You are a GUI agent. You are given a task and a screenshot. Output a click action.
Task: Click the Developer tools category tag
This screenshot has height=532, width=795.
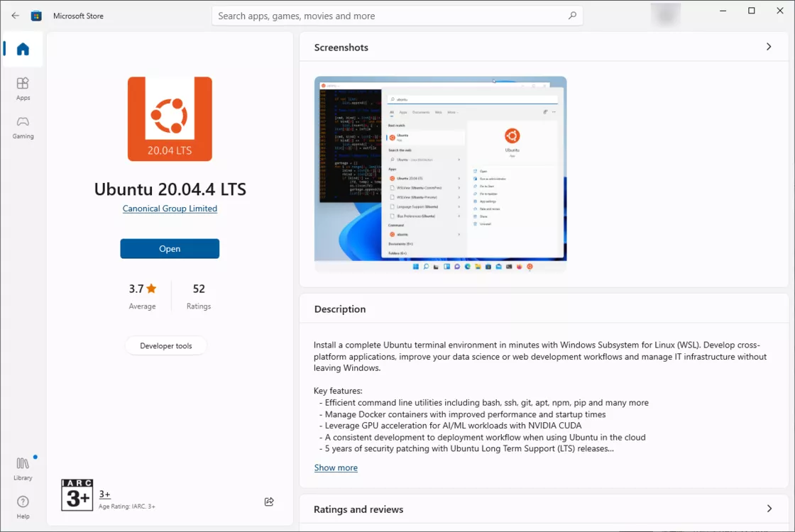coord(166,345)
